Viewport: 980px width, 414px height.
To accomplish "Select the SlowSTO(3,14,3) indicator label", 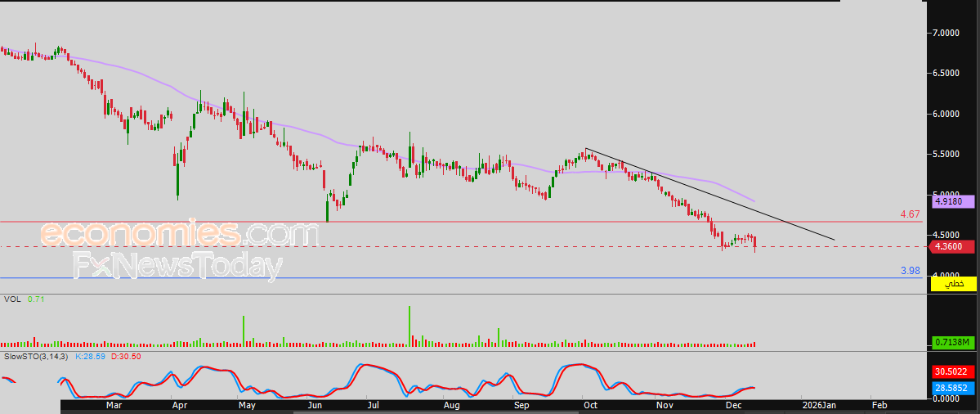I will pyautogui.click(x=38, y=358).
